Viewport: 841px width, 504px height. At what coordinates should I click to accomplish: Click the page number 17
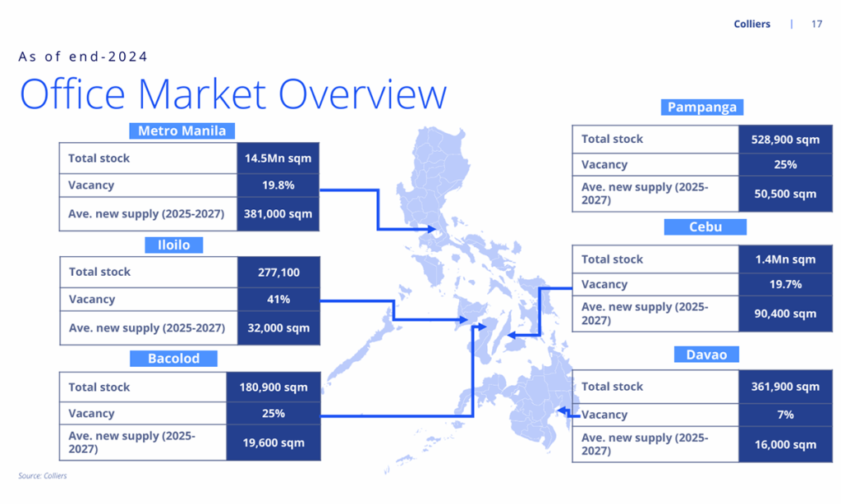[816, 24]
